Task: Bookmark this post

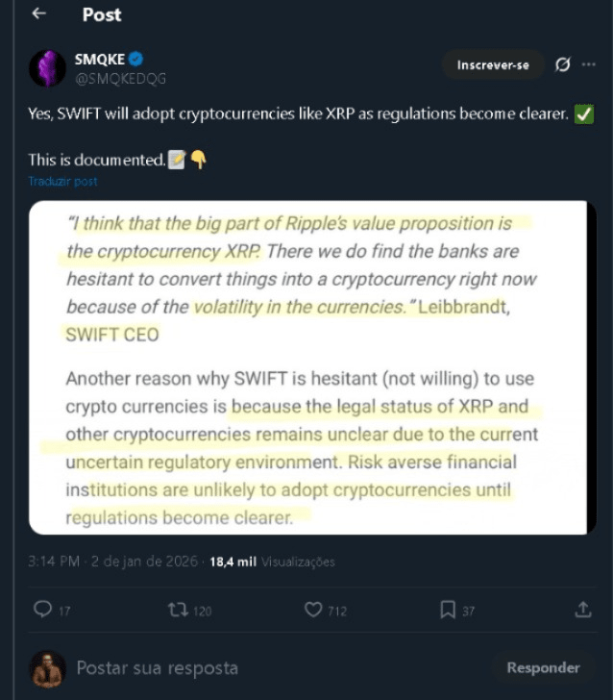Action: tap(448, 610)
